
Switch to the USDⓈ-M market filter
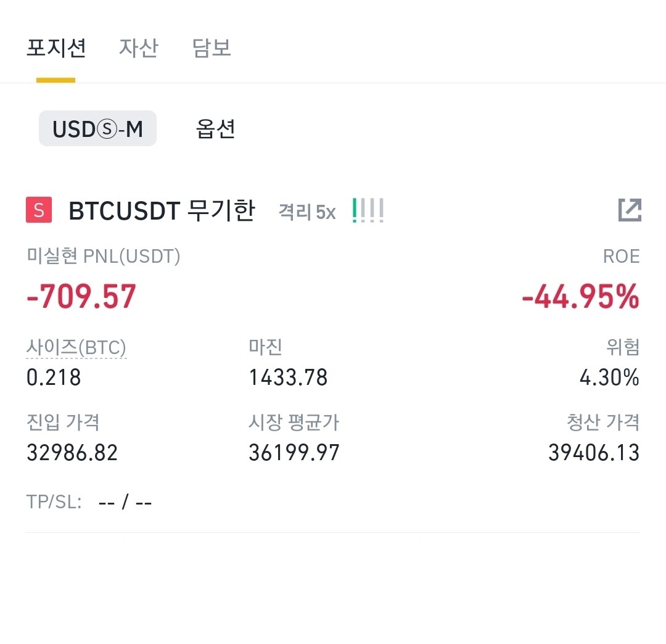point(97,128)
